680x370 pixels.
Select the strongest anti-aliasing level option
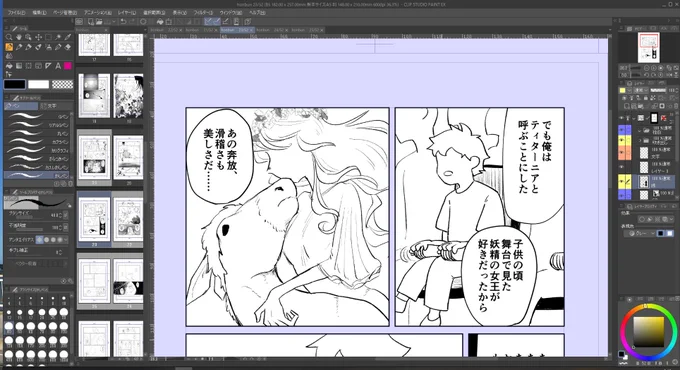point(60,239)
